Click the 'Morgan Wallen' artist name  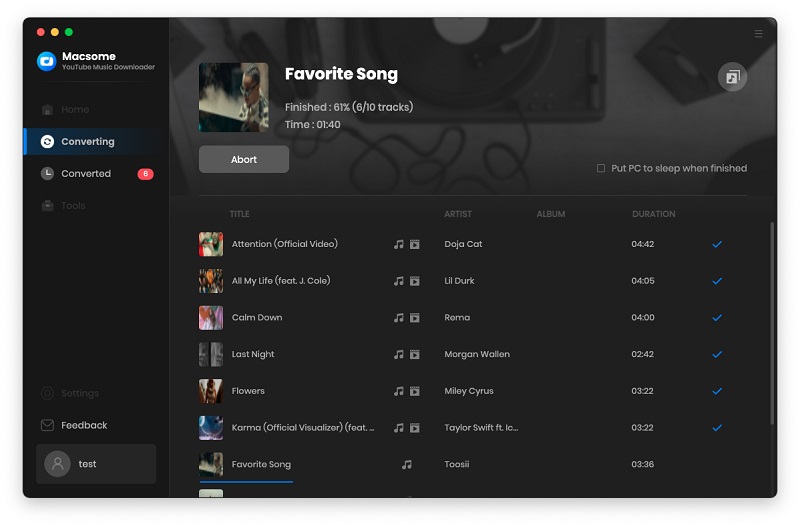coord(477,355)
